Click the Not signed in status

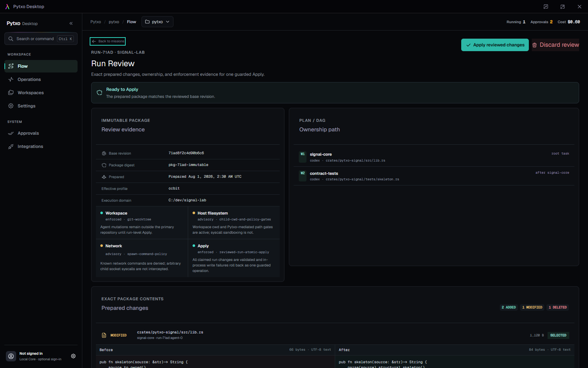click(31, 354)
